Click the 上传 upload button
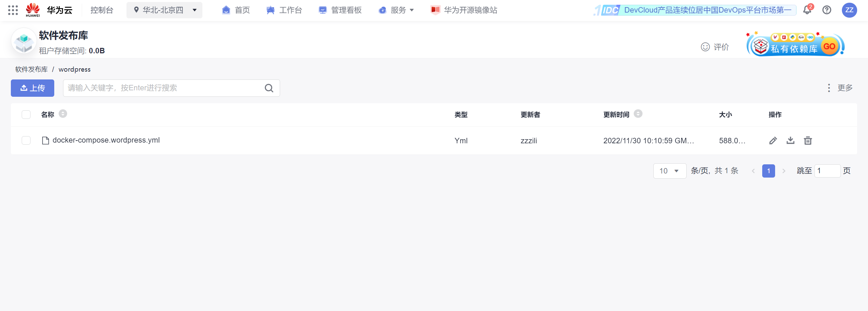Screen dimensions: 868x311 (33, 88)
